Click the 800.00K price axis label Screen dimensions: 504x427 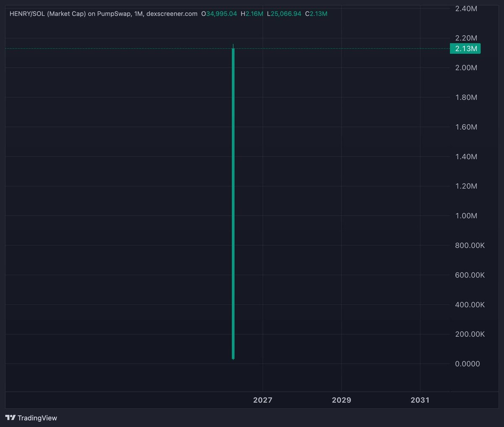[x=470, y=245]
